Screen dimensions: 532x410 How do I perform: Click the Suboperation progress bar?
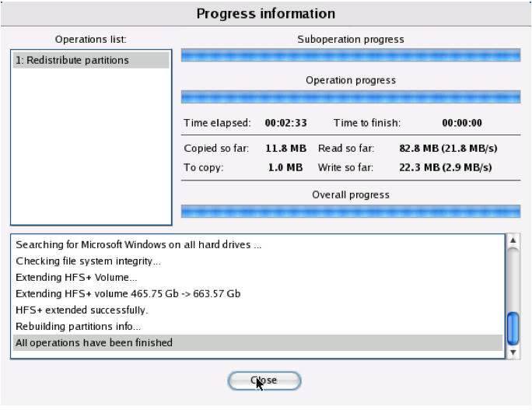(x=350, y=55)
